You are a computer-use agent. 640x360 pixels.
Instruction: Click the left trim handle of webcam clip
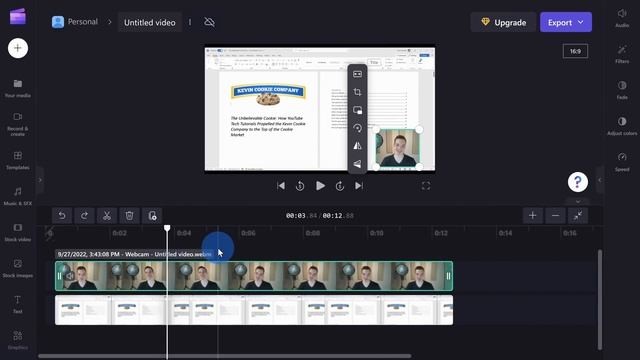(60, 276)
